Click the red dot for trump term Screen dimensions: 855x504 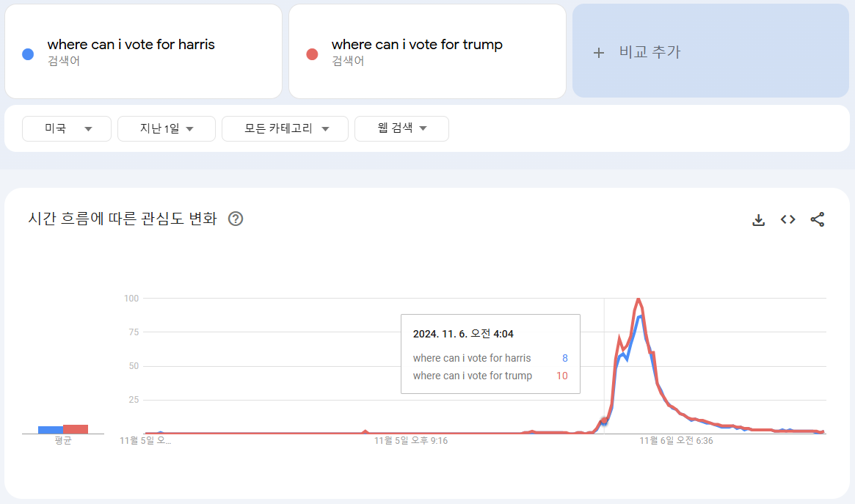(312, 54)
